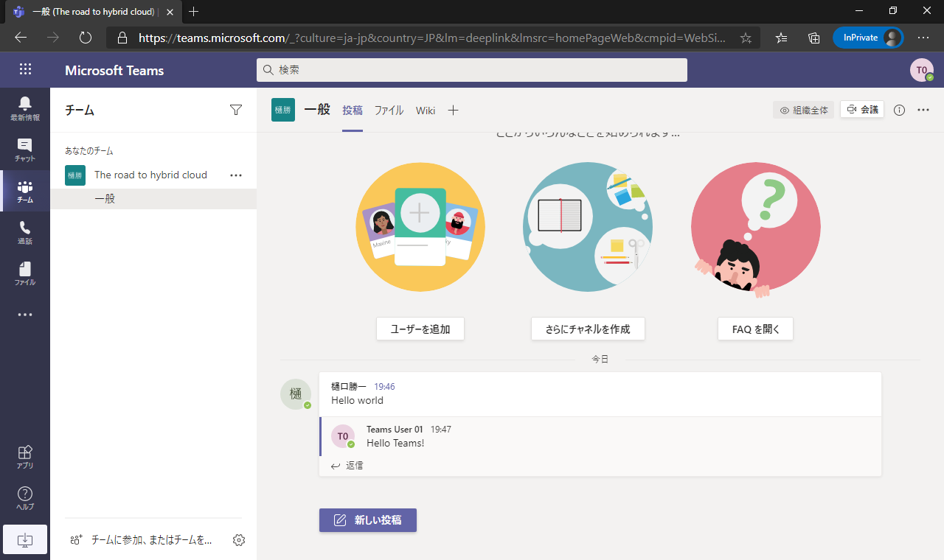Click the FAQ question mark illustration

pyautogui.click(x=755, y=228)
